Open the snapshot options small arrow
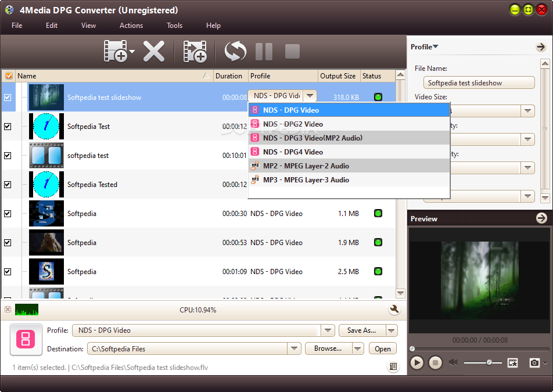The height and width of the screenshot is (392, 553). click(545, 363)
